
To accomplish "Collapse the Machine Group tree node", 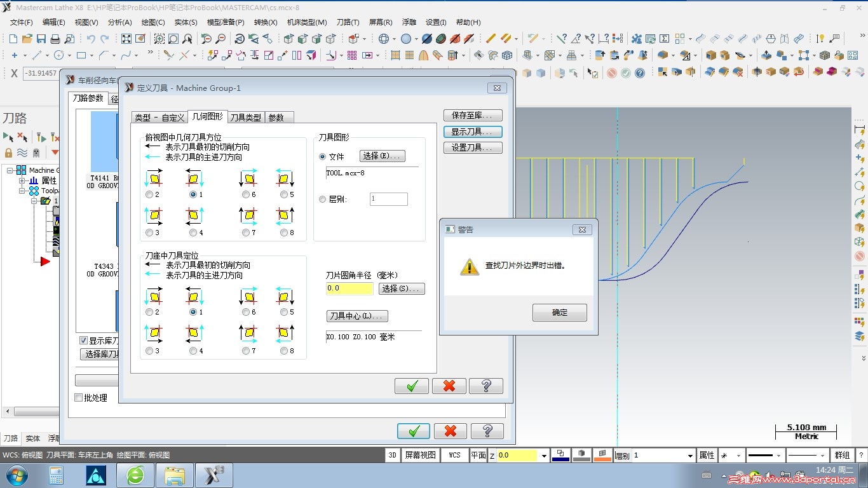I will click(x=11, y=170).
